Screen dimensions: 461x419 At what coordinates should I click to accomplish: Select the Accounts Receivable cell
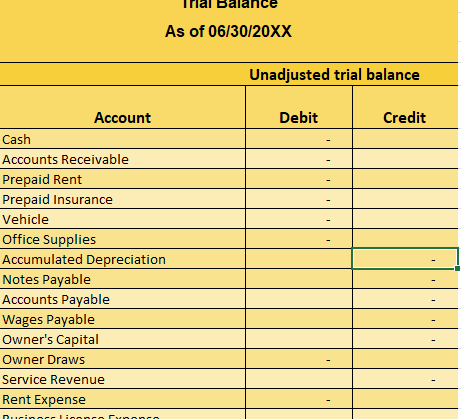122,159
